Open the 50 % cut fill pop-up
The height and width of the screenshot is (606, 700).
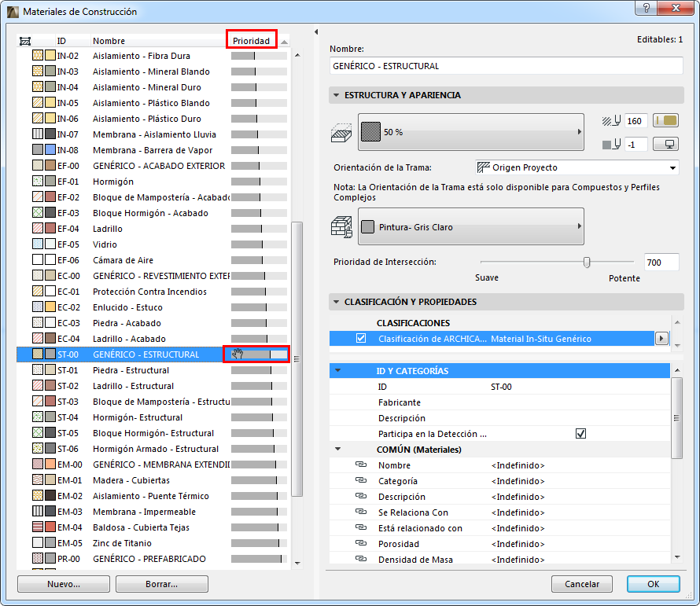tap(471, 132)
